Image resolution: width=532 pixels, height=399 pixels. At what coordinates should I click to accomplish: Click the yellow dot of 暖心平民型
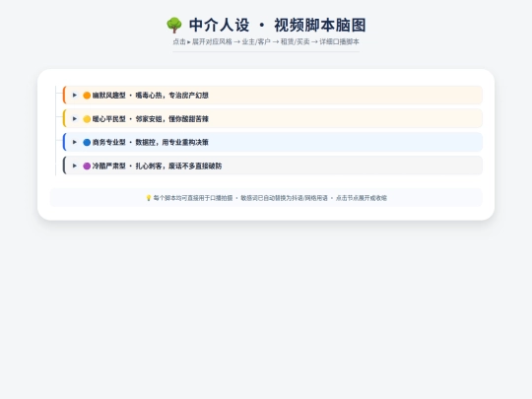tap(87, 119)
